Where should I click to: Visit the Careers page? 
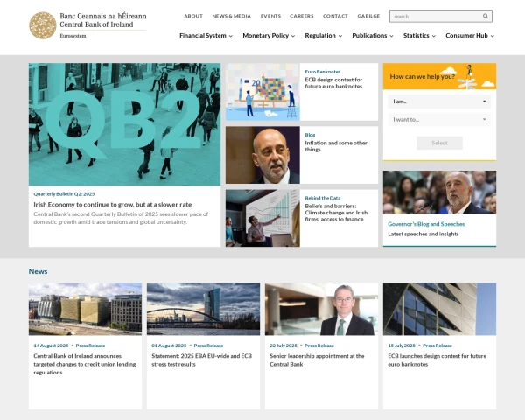[302, 16]
